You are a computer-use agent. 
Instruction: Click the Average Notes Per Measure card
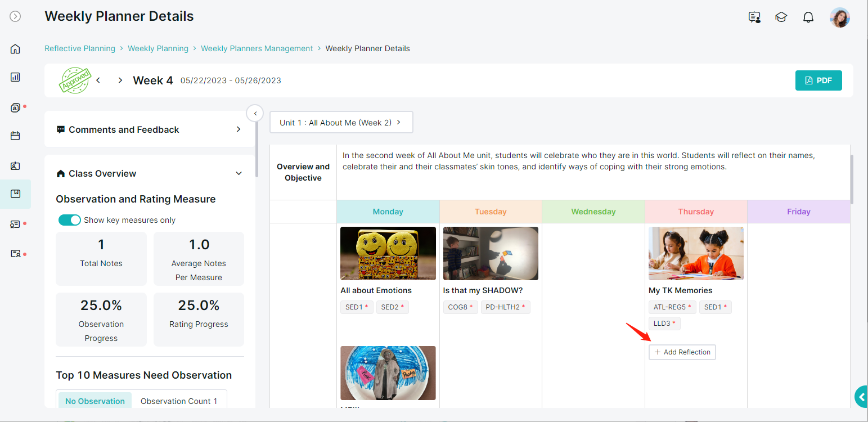[x=199, y=259]
